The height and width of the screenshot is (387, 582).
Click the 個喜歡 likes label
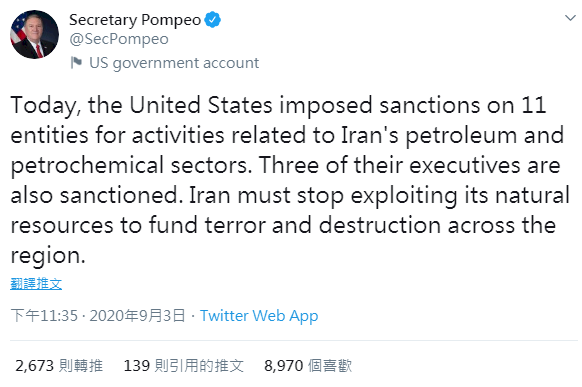click(x=330, y=366)
